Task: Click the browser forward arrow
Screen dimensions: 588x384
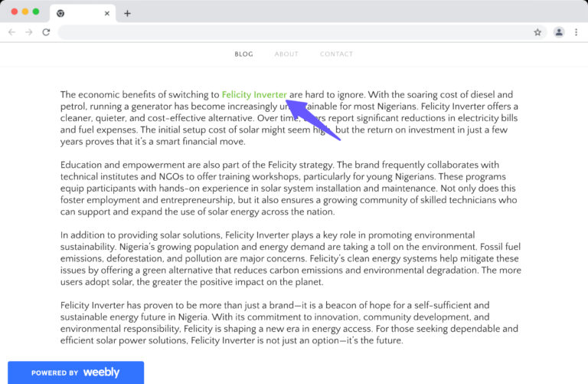Action: 29,32
